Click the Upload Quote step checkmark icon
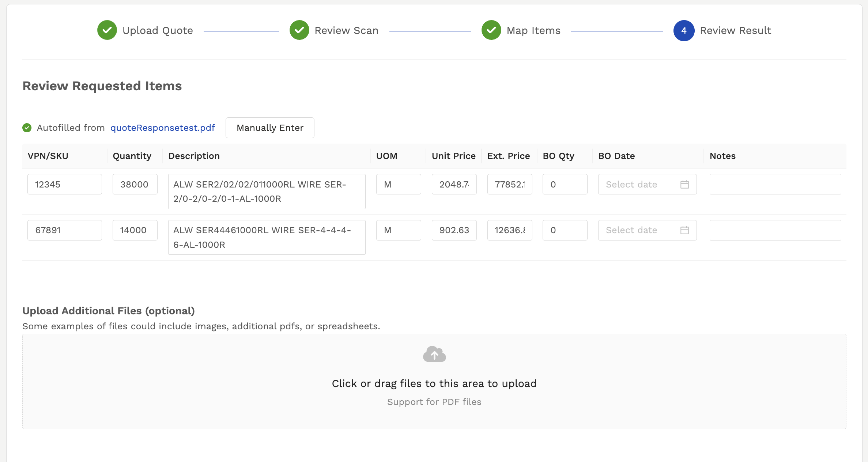 coord(107,30)
